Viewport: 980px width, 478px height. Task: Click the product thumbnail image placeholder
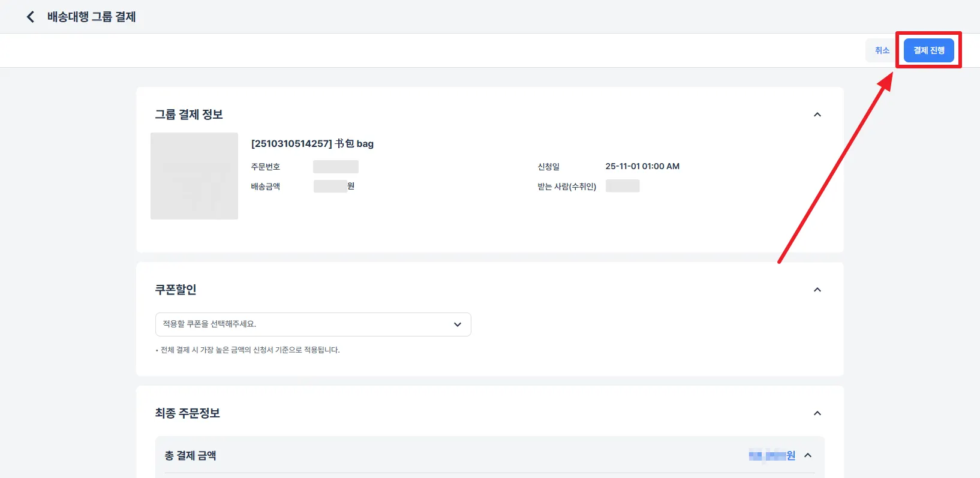click(194, 176)
